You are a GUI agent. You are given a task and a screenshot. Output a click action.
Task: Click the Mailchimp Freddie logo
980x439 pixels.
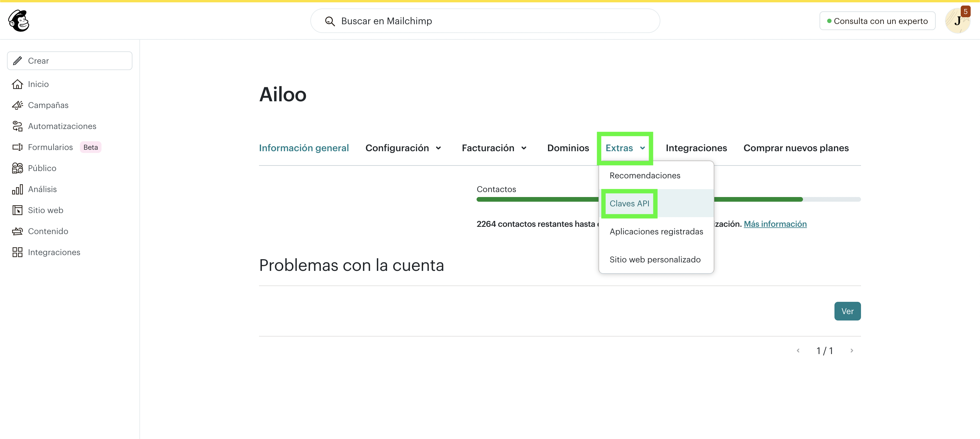18,20
